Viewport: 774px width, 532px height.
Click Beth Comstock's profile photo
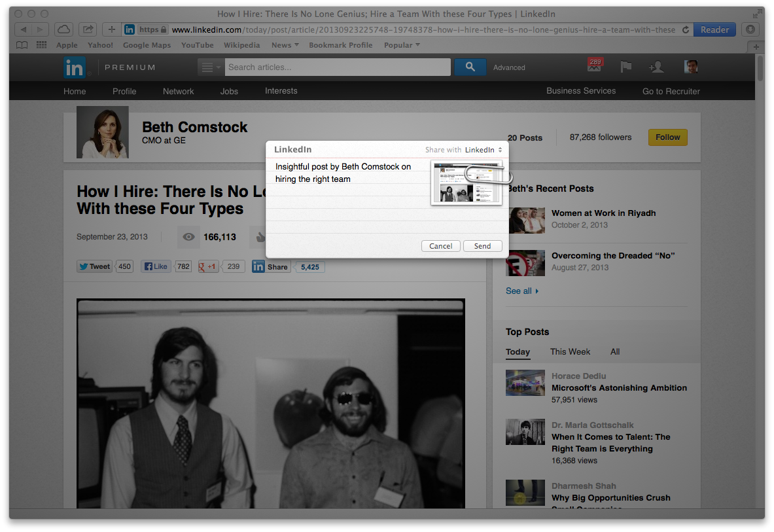103,132
